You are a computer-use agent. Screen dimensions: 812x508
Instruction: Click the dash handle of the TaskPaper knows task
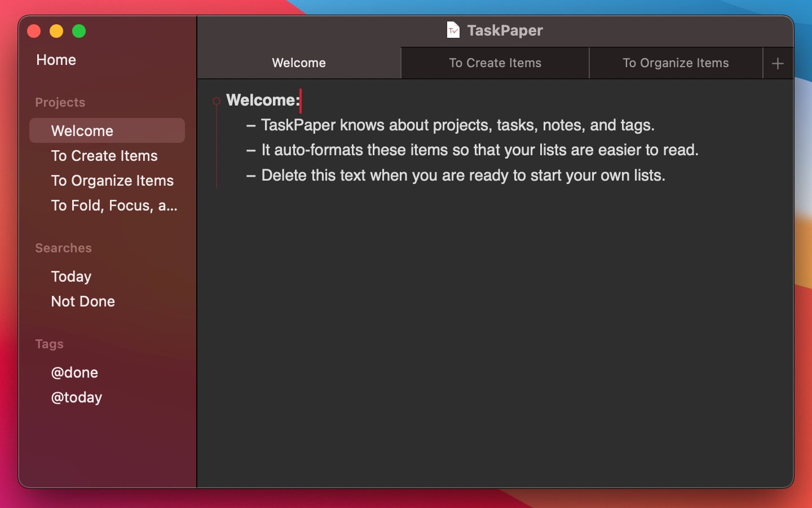pos(250,125)
